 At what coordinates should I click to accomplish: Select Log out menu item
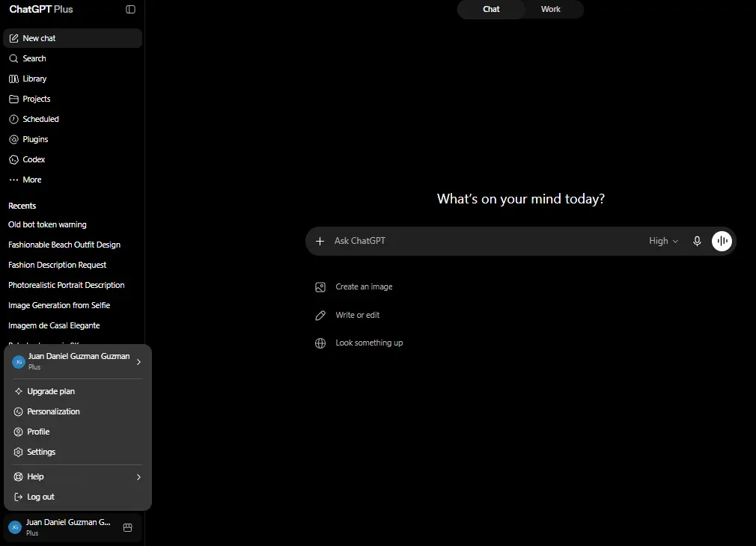(x=78, y=497)
